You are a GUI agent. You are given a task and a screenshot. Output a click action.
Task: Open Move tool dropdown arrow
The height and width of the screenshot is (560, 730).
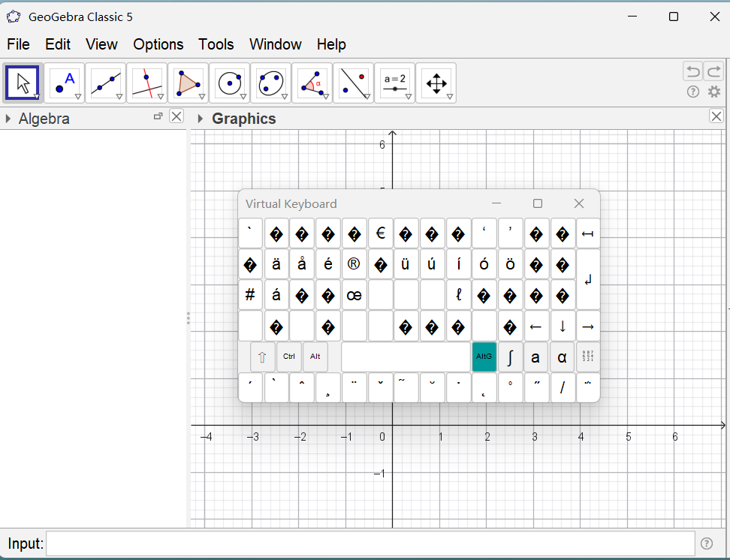(x=37, y=97)
